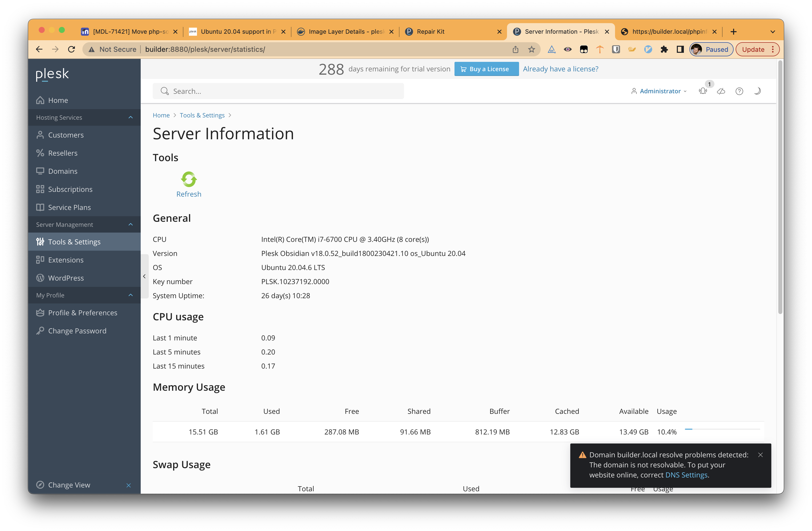
Task: Click the page vertical scrollbar
Action: tap(780, 187)
